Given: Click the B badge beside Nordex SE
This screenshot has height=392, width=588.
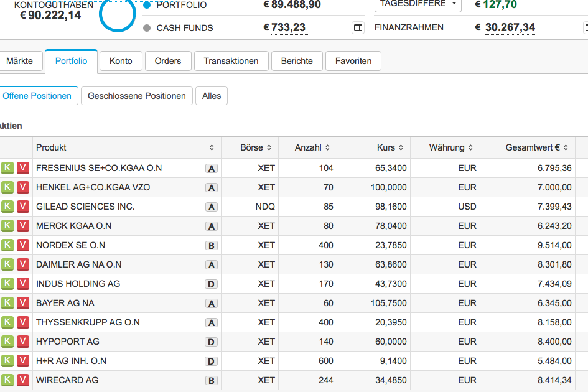Looking at the screenshot, I should point(212,245).
